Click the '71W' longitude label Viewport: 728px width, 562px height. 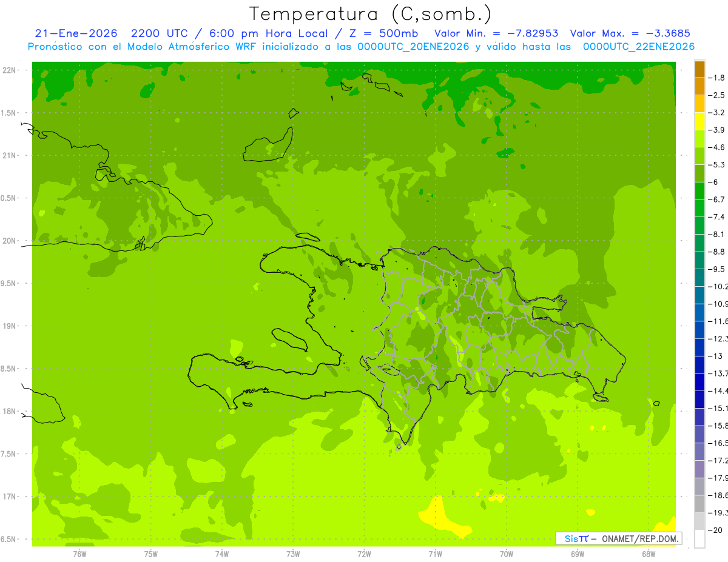[435, 554]
